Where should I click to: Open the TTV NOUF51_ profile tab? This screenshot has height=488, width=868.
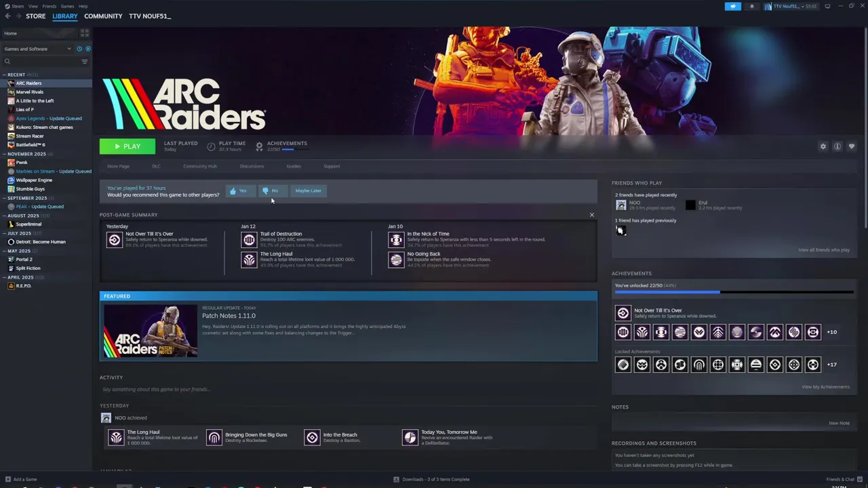150,16
